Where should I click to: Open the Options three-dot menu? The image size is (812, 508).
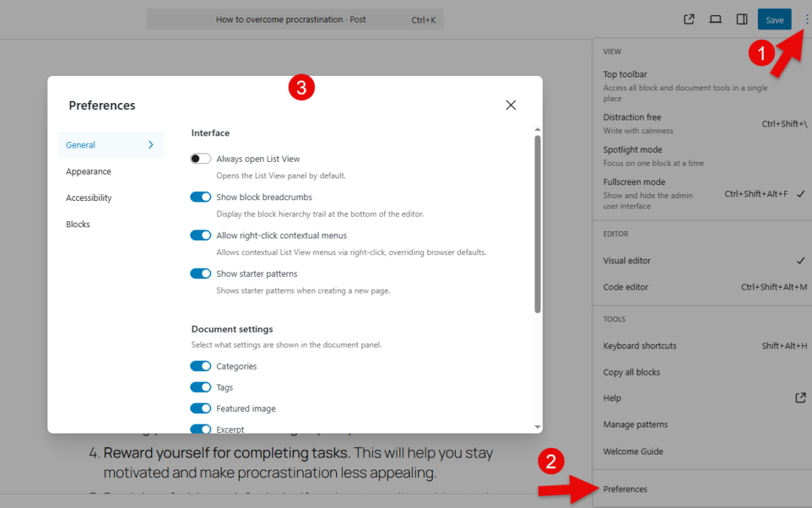806,20
